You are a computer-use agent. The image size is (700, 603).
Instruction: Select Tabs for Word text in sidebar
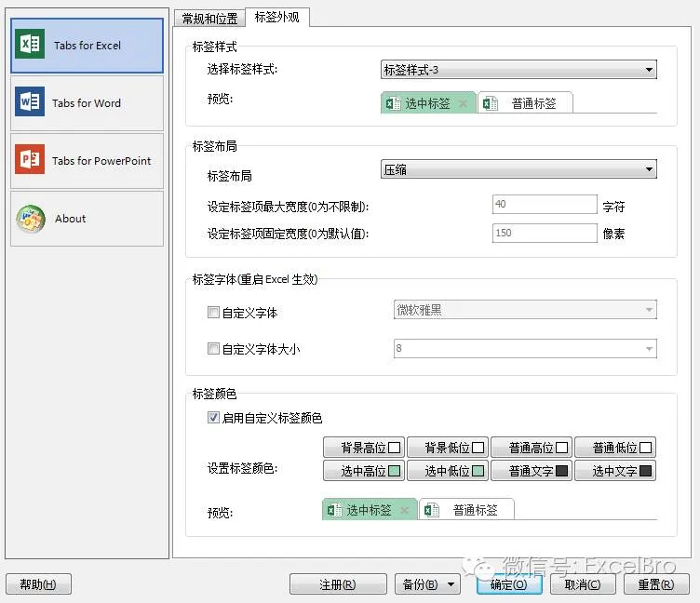(x=87, y=103)
